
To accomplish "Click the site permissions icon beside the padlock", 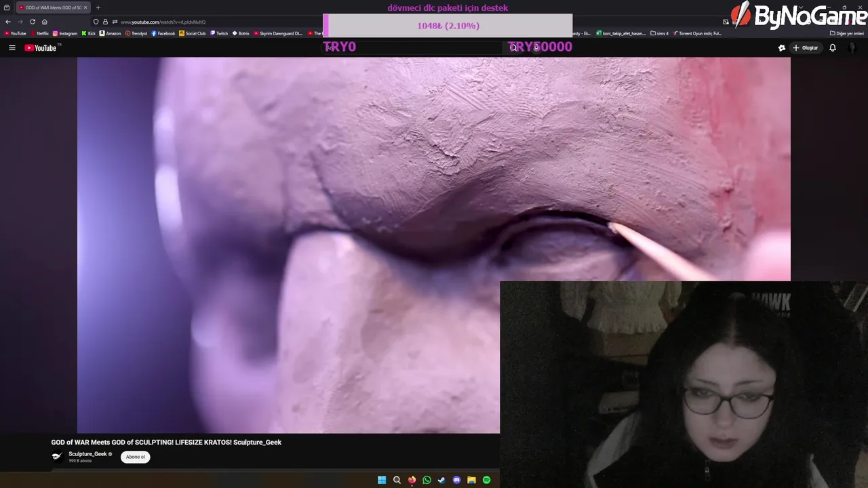I will click(x=115, y=22).
